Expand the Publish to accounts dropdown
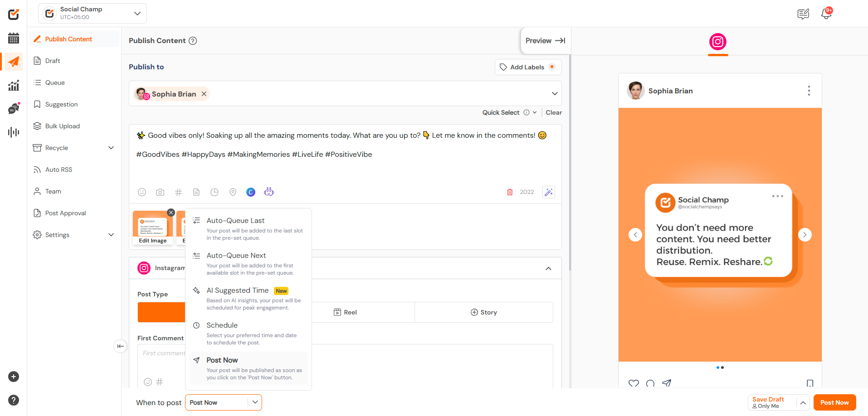Image resolution: width=868 pixels, height=416 pixels. pos(555,94)
